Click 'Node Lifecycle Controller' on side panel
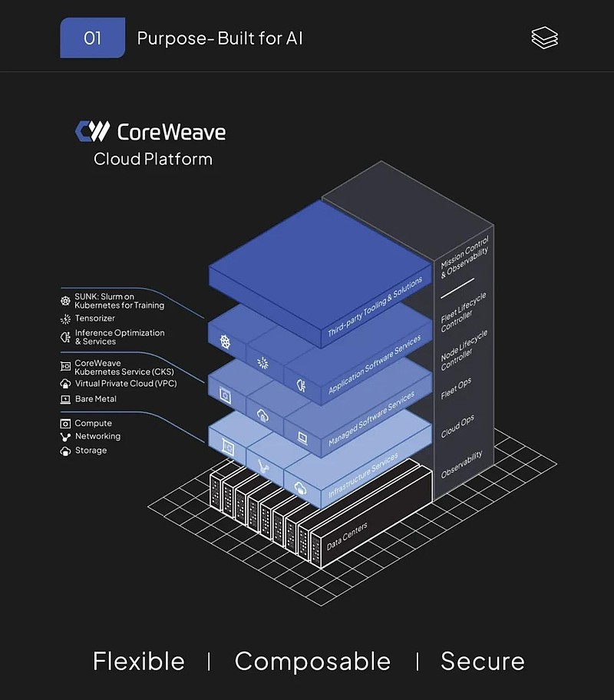 [x=464, y=351]
